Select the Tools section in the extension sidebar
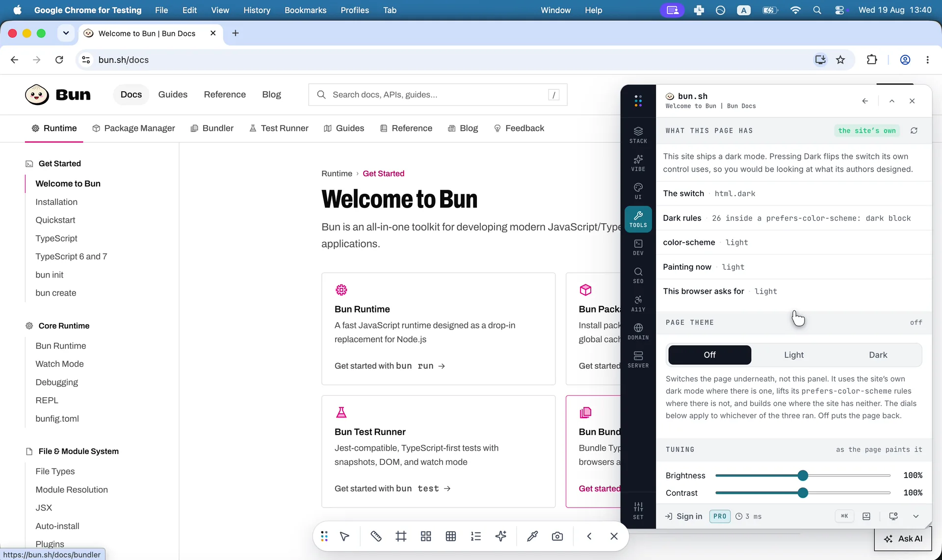942x560 pixels. [638, 219]
